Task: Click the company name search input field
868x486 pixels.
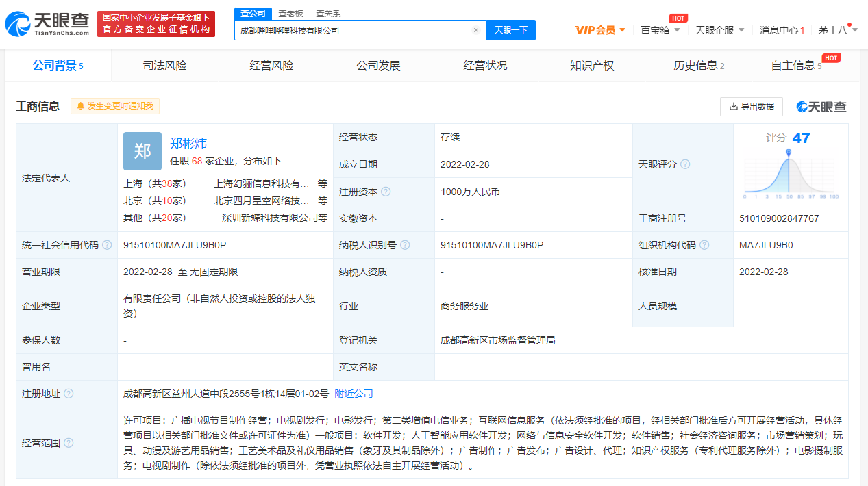Action: (353, 30)
